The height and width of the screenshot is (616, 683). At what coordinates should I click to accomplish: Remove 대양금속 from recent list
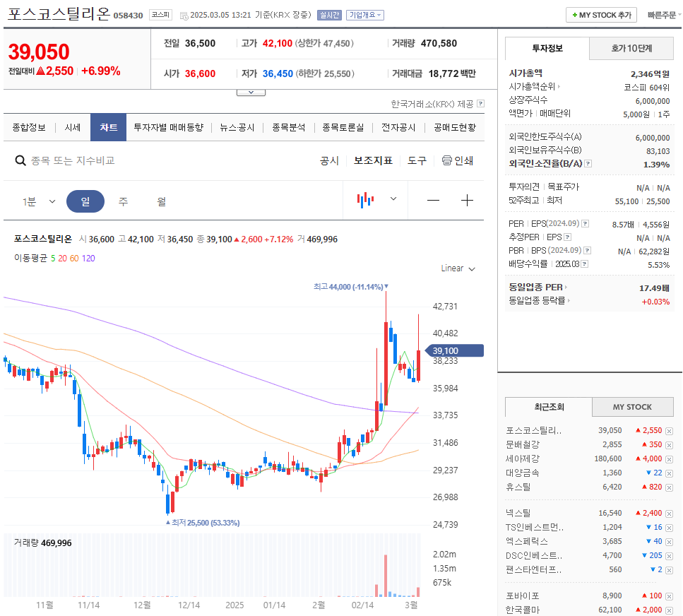pos(669,473)
